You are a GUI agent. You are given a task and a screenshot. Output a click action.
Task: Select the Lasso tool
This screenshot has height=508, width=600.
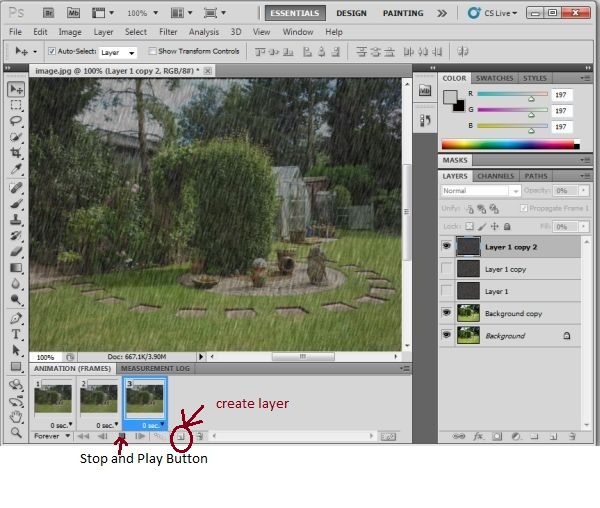(16, 121)
